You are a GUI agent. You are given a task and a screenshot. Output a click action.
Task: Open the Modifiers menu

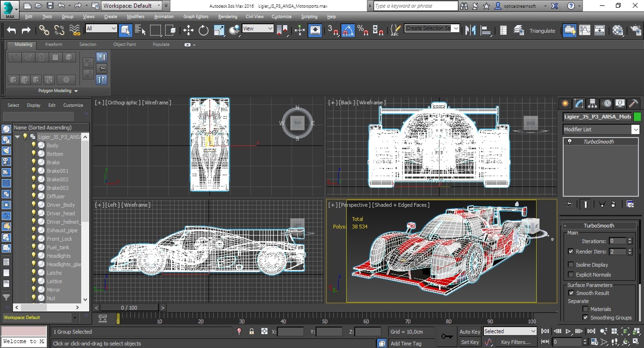(x=136, y=16)
